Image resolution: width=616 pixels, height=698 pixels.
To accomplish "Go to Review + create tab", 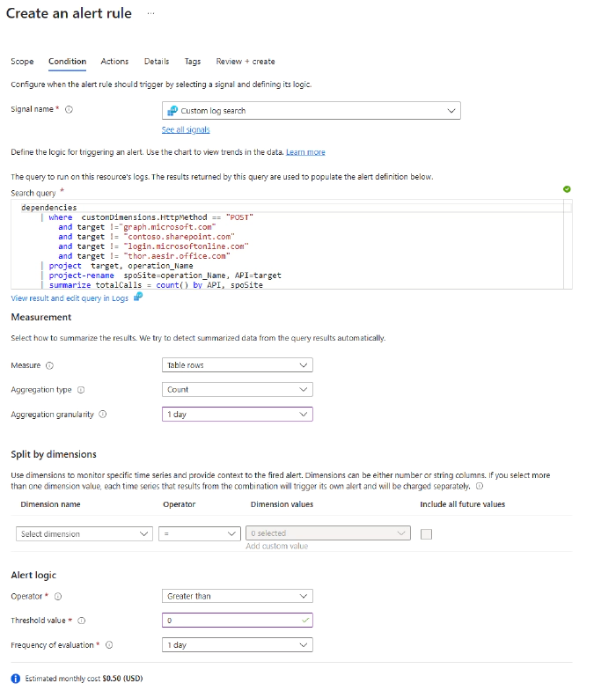I will click(x=246, y=62).
